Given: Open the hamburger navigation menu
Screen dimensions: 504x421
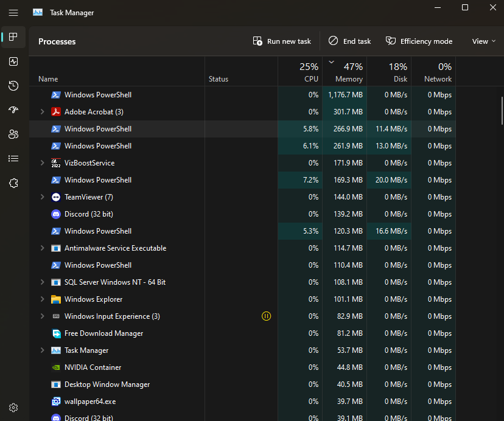Looking at the screenshot, I should tap(13, 13).
